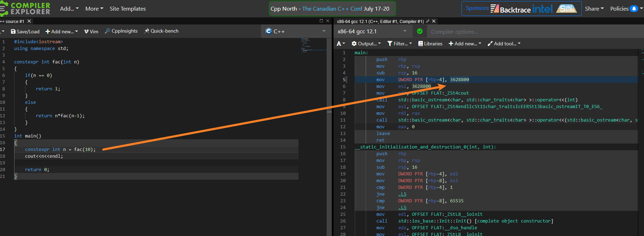Image resolution: width=644 pixels, height=236 pixels.
Task: Click the __static_initialization_and_destruction_0 label
Action: pos(425,147)
